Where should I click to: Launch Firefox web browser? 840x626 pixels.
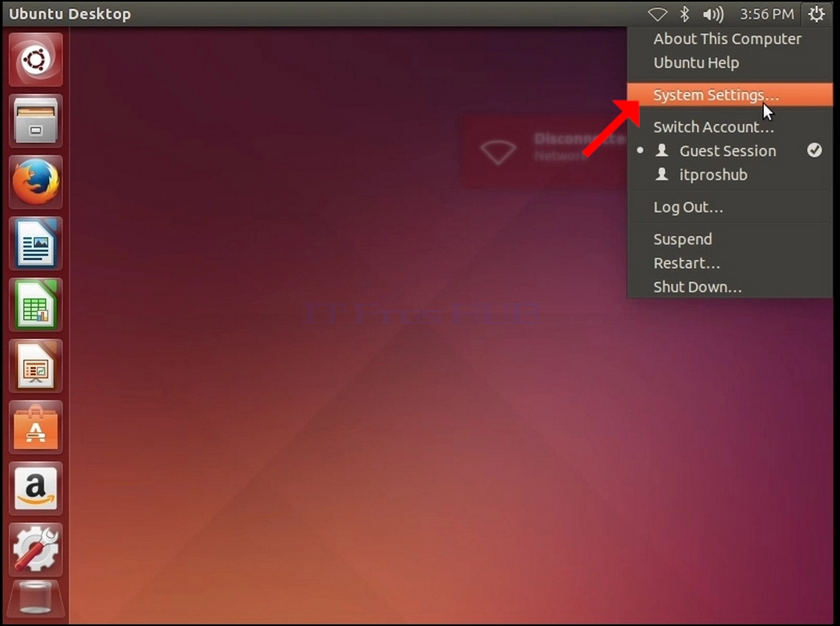tap(36, 182)
